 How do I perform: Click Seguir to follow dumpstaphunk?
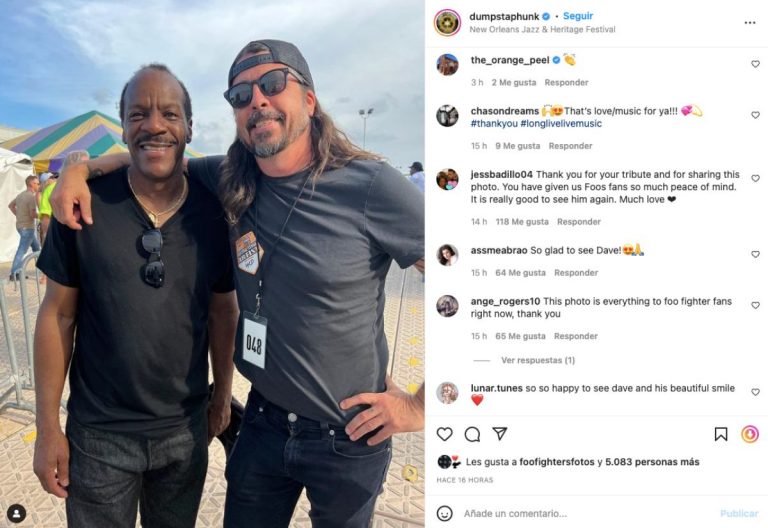click(x=578, y=16)
